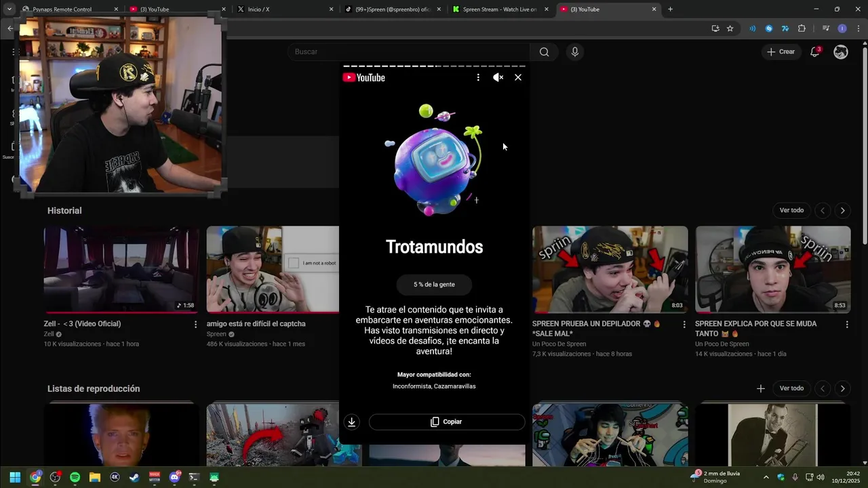Start voice search with the microphone icon
Screen dimensions: 868x488
(575, 52)
